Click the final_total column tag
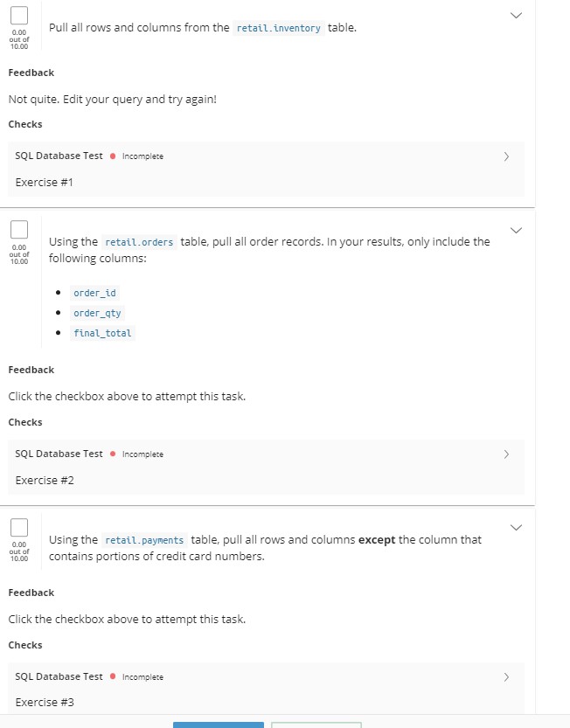 click(x=103, y=333)
